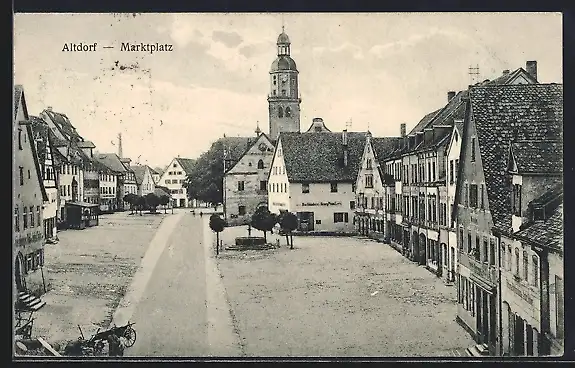Click the stone steps at bottom left

(31, 300)
